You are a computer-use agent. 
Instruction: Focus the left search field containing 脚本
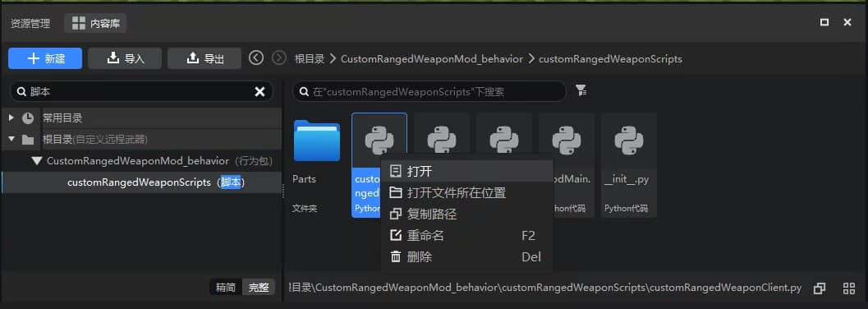pos(142,92)
